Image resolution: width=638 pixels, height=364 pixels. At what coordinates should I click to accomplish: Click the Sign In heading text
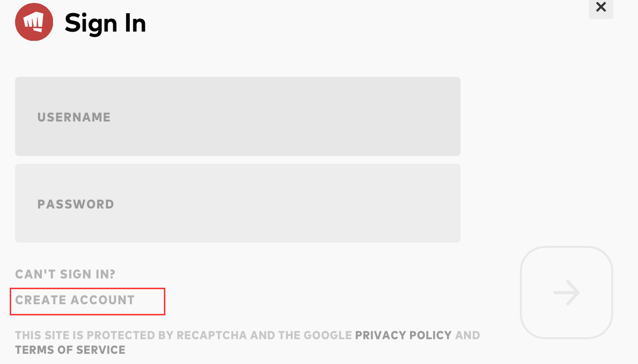(105, 23)
